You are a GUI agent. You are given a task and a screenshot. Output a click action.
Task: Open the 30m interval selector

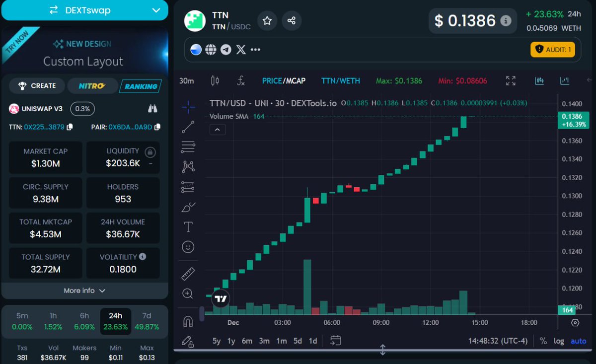point(186,80)
